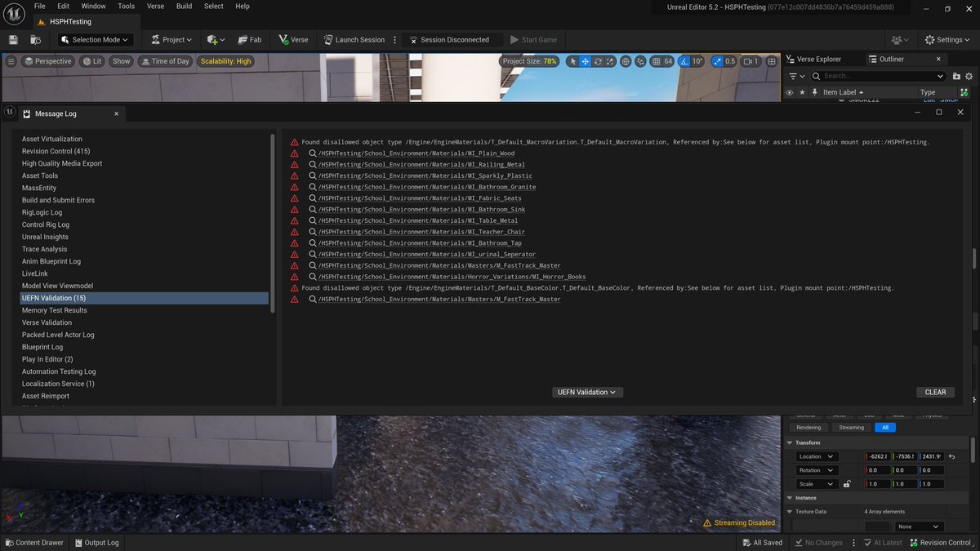Toggle the Outliner visibility eye column

[x=789, y=93]
